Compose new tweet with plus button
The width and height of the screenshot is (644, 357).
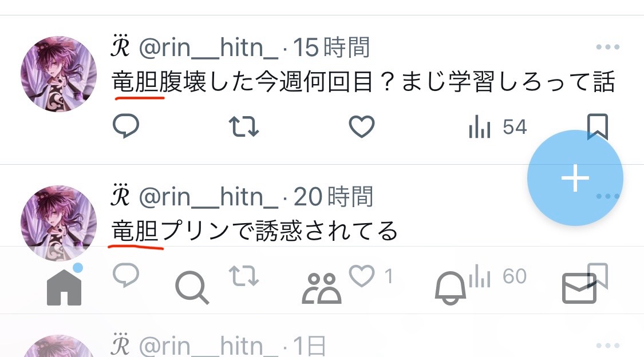575,178
